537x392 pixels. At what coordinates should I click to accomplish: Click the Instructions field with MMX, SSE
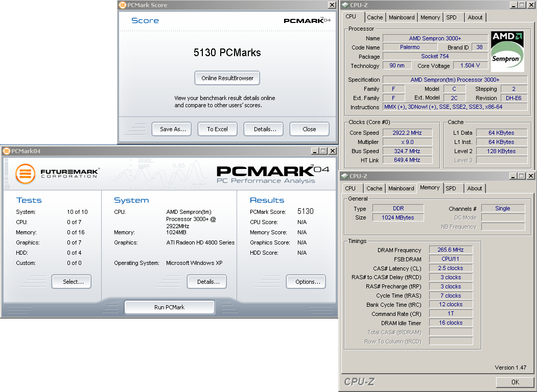click(x=455, y=107)
